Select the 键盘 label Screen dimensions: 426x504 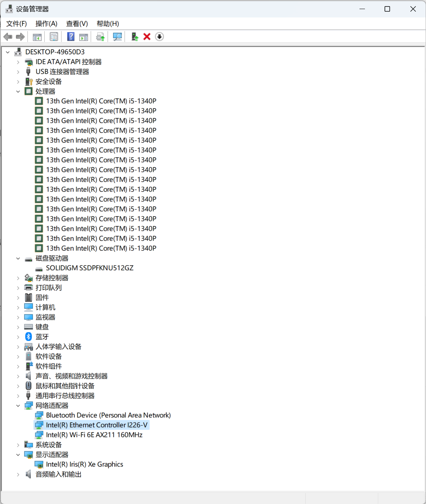42,327
